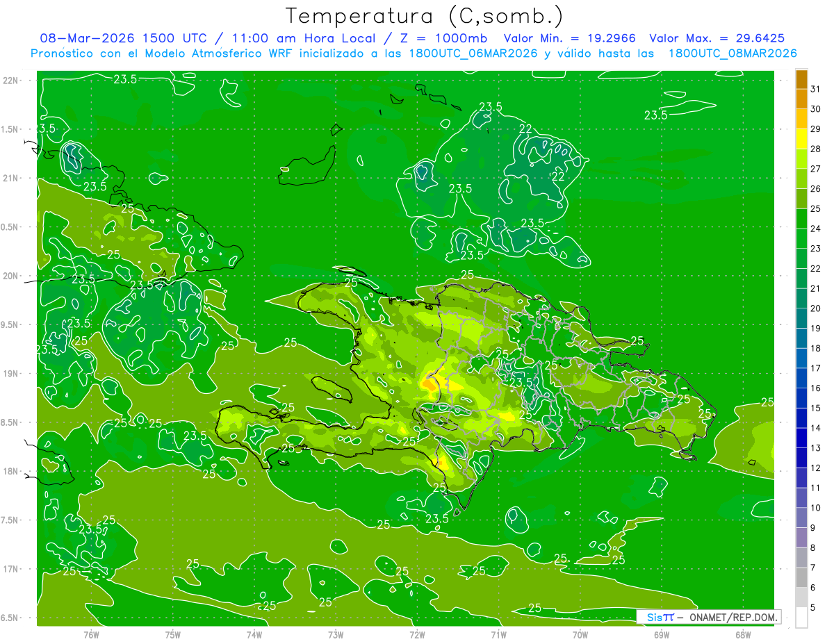The width and height of the screenshot is (834, 644).
Task: Click the 5 value on the color scale
Action: click(812, 607)
